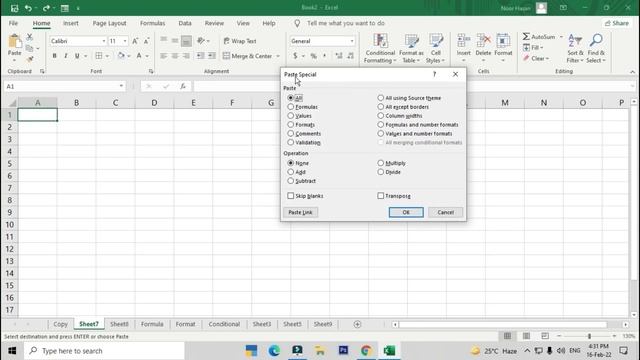This screenshot has height=360, width=640.
Task: Click the Cut scissors icon
Action: pos(29,37)
